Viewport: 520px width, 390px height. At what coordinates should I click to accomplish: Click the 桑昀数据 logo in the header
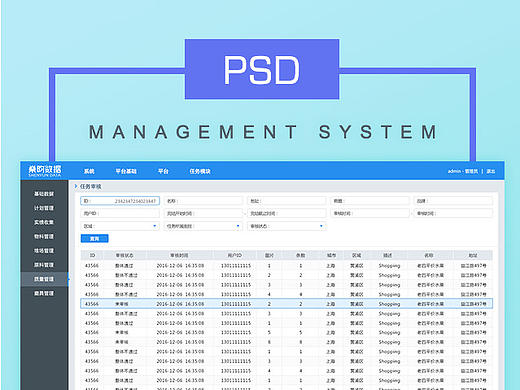(x=45, y=171)
